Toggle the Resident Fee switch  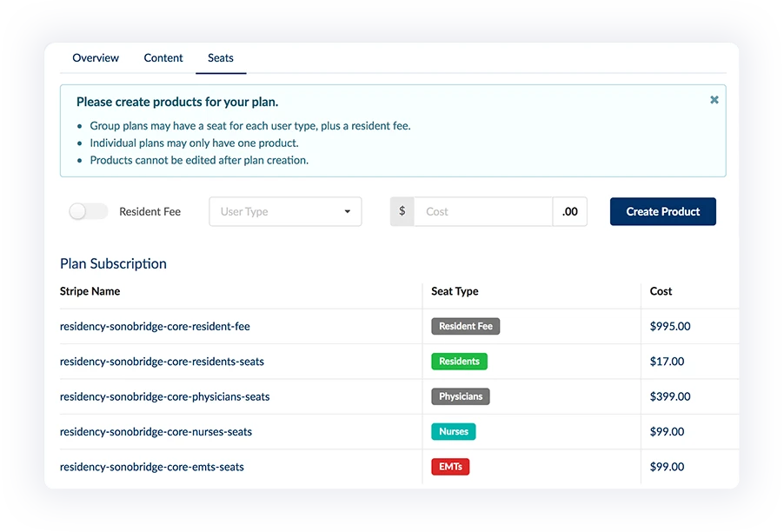click(88, 211)
